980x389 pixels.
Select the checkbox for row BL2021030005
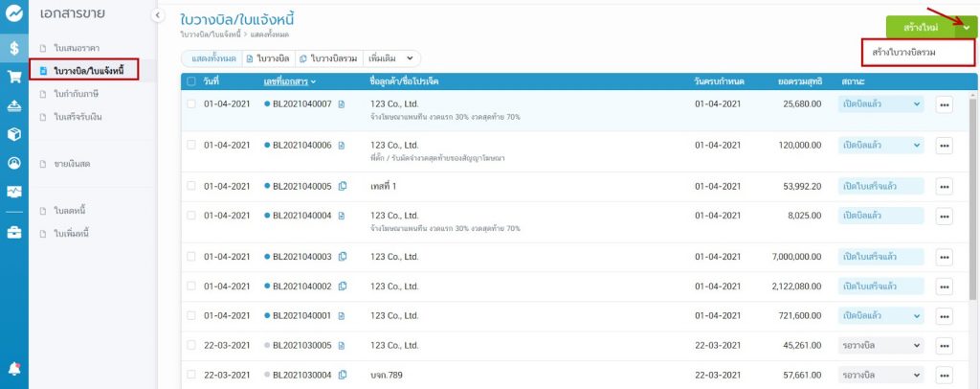(x=191, y=345)
